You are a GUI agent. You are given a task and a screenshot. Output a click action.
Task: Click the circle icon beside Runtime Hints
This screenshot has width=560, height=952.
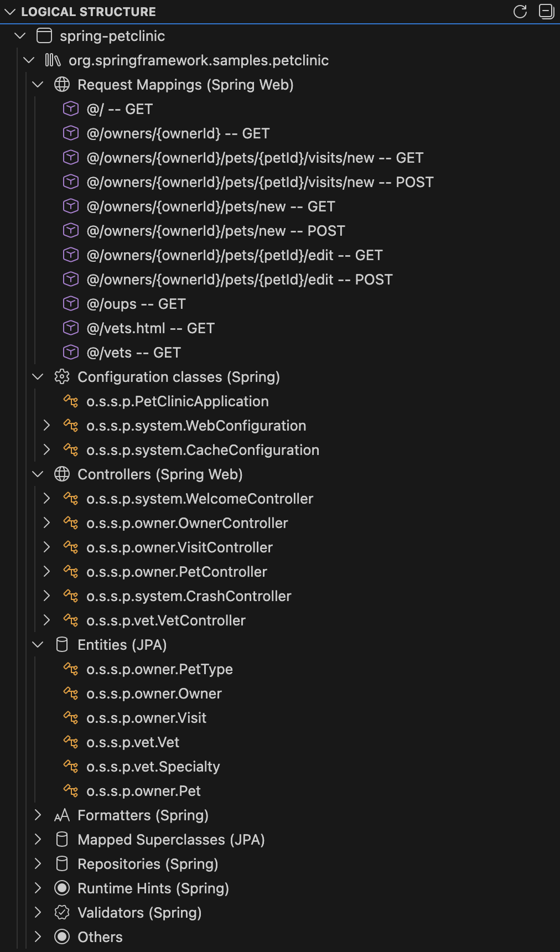tap(62, 888)
